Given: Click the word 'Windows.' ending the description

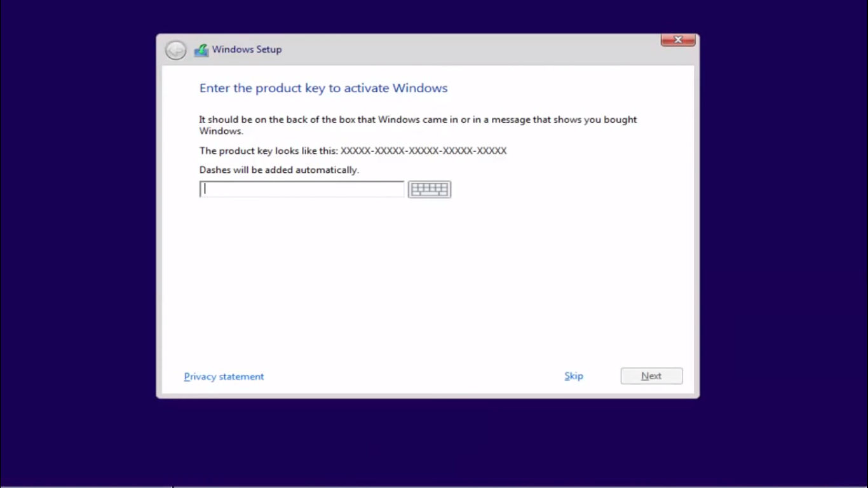Looking at the screenshot, I should (221, 132).
